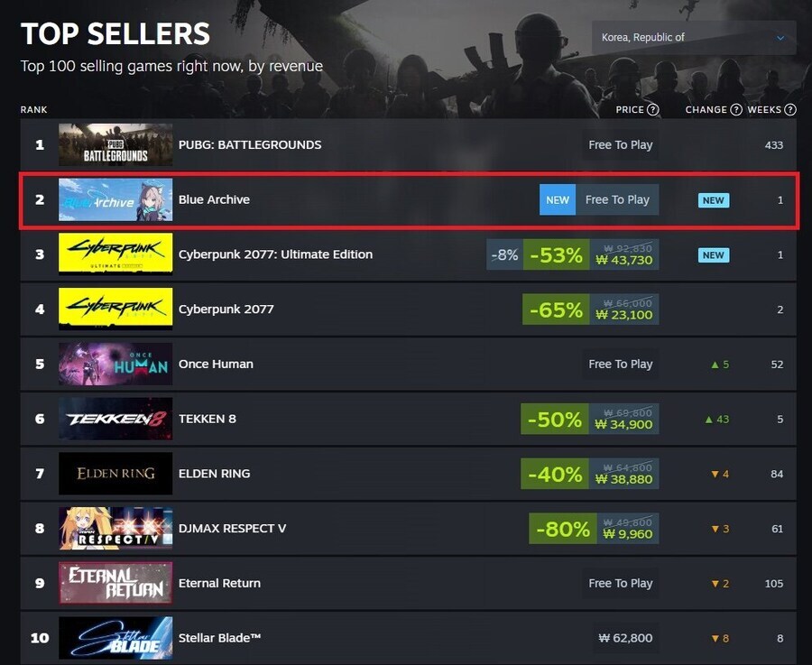Image resolution: width=812 pixels, height=665 pixels.
Task: Open the Stellar Blade logo image
Action: pos(115,638)
